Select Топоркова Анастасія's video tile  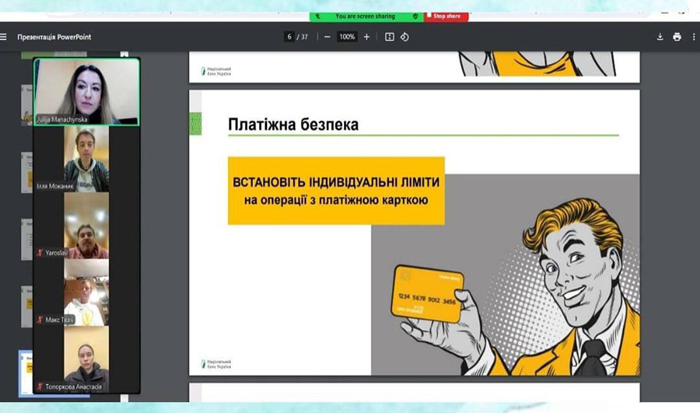[x=86, y=359]
